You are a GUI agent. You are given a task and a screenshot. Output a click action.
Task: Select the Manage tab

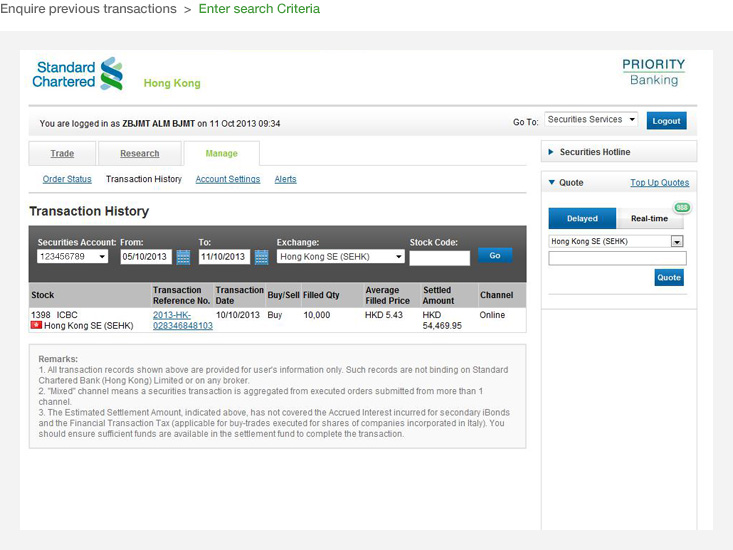pyautogui.click(x=222, y=153)
